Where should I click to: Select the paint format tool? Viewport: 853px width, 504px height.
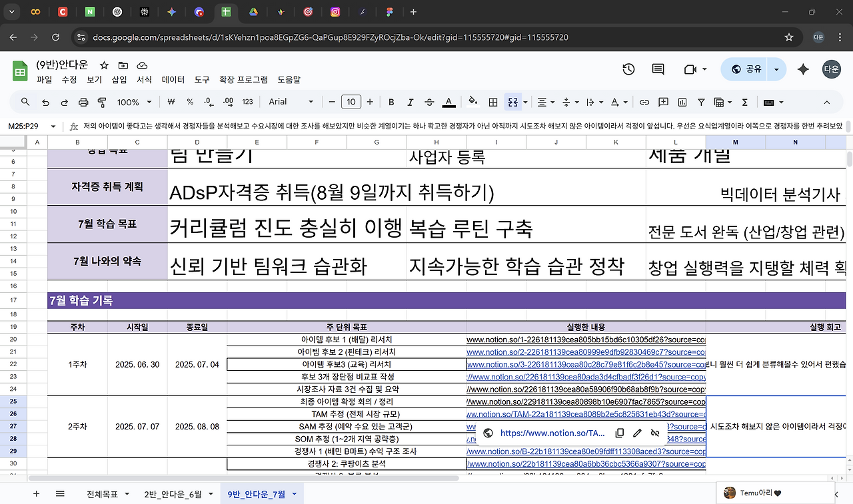click(101, 102)
